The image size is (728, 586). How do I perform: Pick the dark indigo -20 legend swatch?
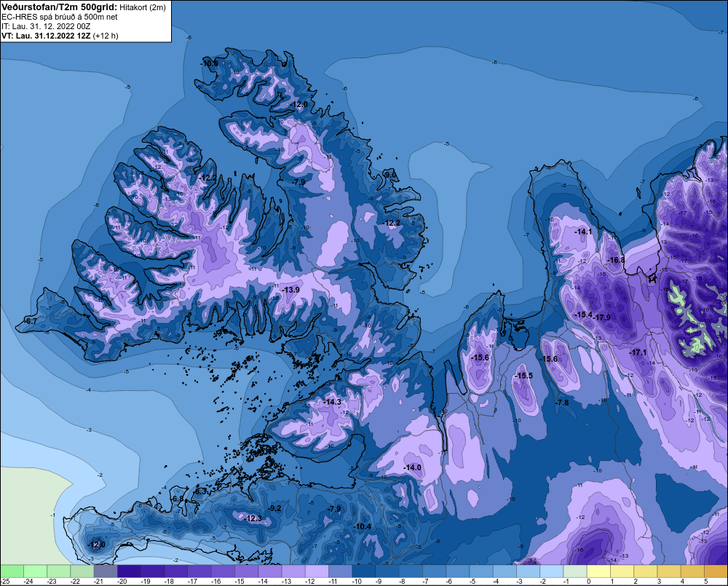click(129, 571)
